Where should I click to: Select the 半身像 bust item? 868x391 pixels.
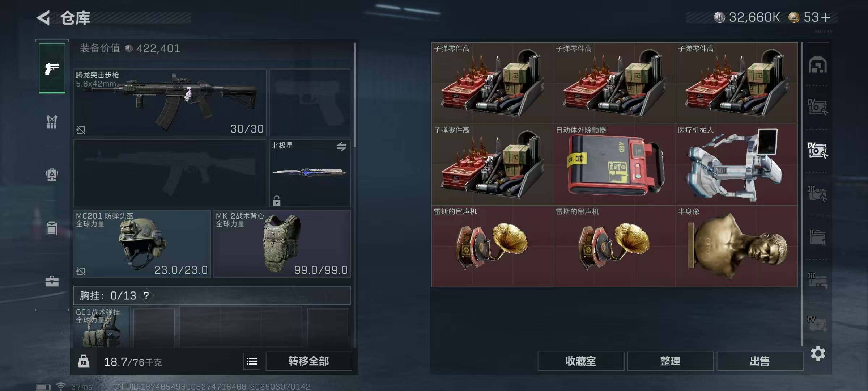pyautogui.click(x=737, y=246)
